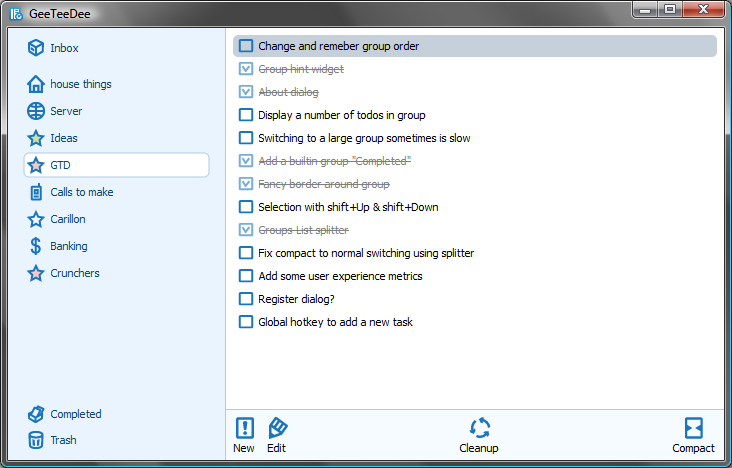Click the Compact hourglass icon
Viewport: 732px width, 468px height.
pos(693,428)
